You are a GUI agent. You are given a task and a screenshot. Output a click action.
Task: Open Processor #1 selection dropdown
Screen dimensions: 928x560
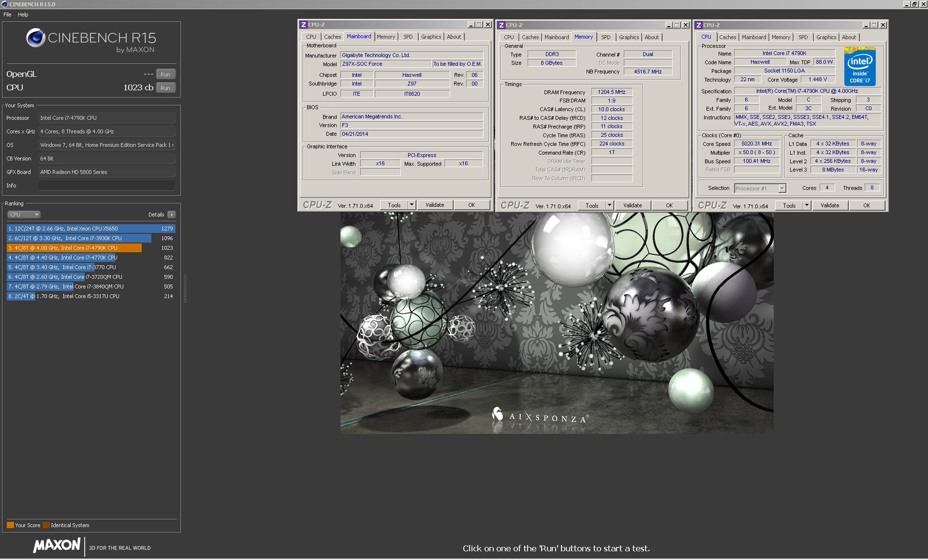pyautogui.click(x=760, y=188)
